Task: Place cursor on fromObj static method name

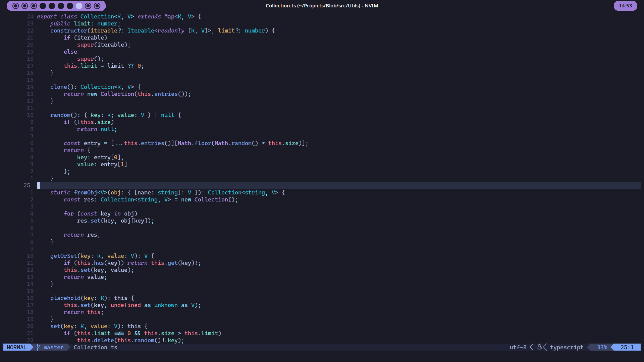Action: 85,192
